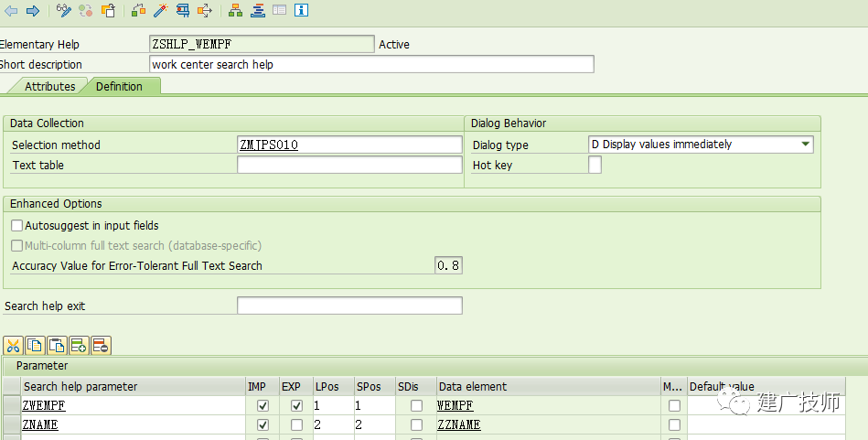The height and width of the screenshot is (440, 868).
Task: Expand the Dialog type dropdown
Action: coord(806,145)
